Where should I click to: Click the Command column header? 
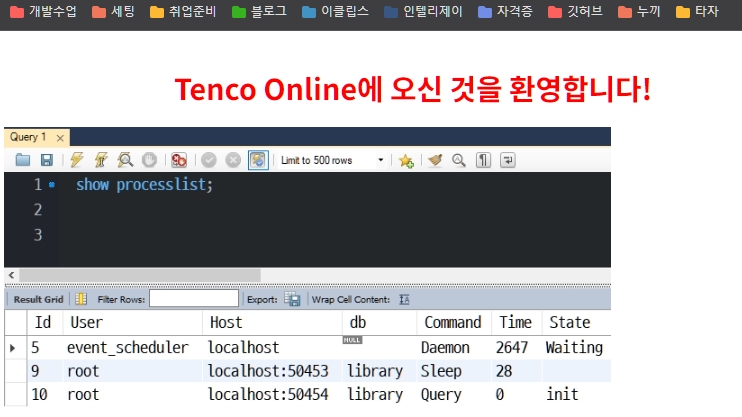pos(454,322)
